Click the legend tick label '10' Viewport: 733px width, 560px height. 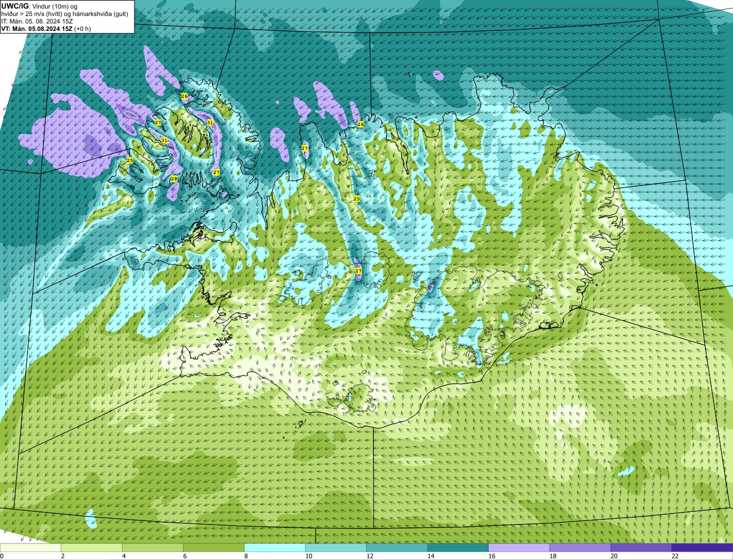(x=309, y=556)
